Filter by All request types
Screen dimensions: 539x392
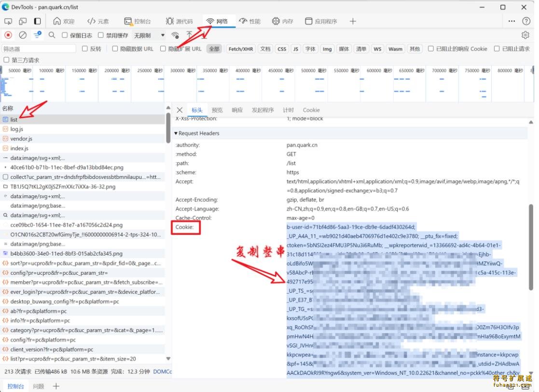(x=214, y=49)
